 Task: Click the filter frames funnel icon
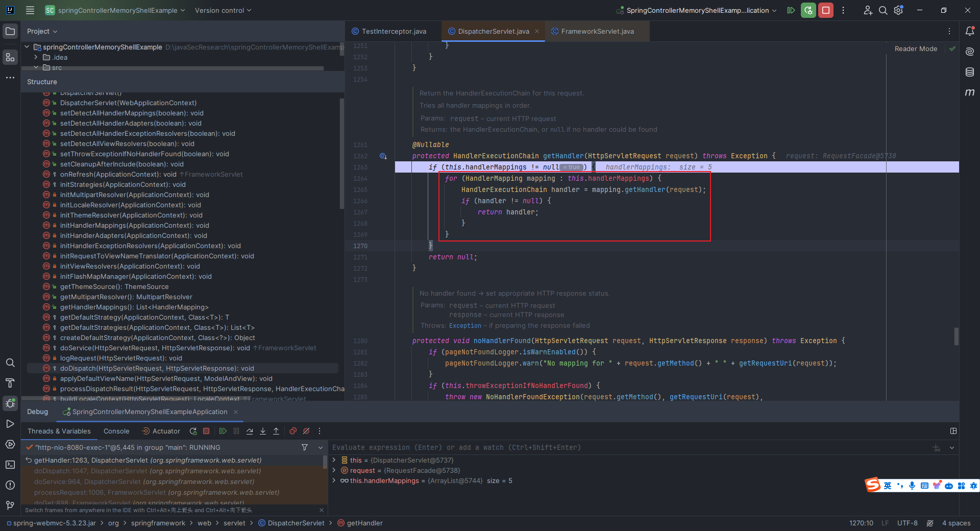click(305, 447)
